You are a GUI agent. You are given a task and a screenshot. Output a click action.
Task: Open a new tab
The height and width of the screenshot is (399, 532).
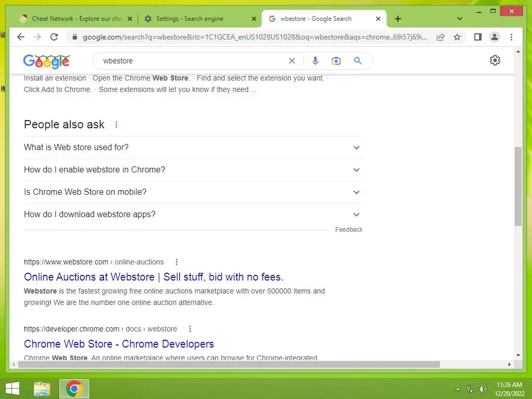[x=398, y=19]
